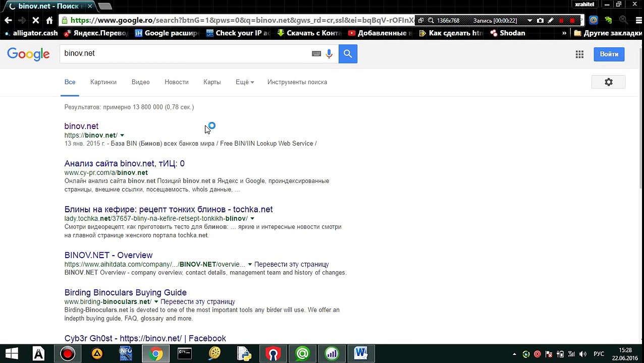Open the Chrome icon in the taskbar
The width and height of the screenshot is (644, 363).
(156, 354)
